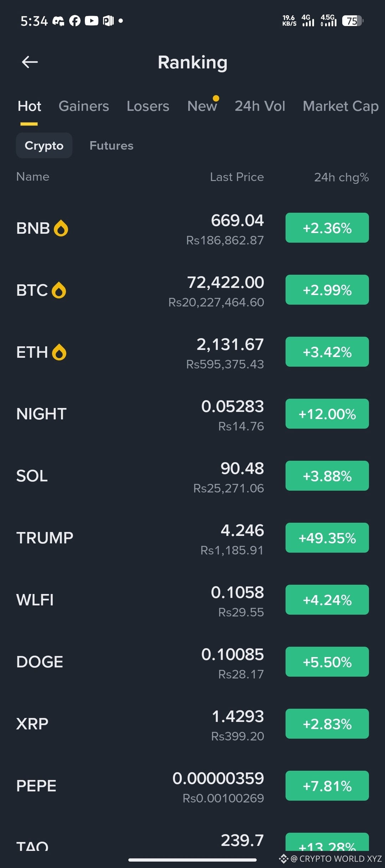Image resolution: width=385 pixels, height=868 pixels.
Task: Switch to the Gainers tab
Action: [84, 106]
